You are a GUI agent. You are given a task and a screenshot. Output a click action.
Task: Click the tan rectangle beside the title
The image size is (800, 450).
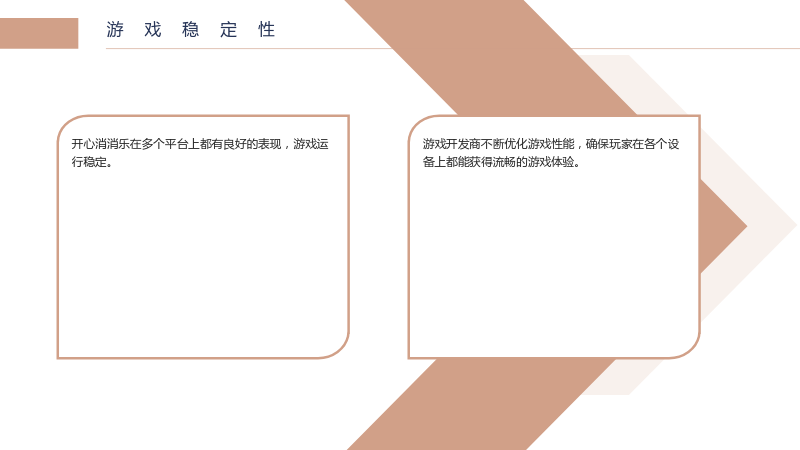39,33
